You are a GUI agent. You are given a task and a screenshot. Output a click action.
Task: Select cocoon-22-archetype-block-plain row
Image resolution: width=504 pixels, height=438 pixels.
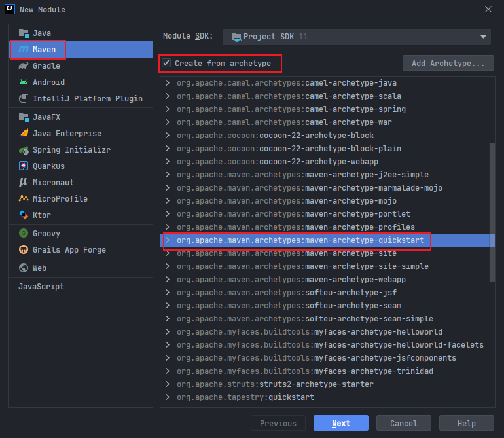coord(327,149)
